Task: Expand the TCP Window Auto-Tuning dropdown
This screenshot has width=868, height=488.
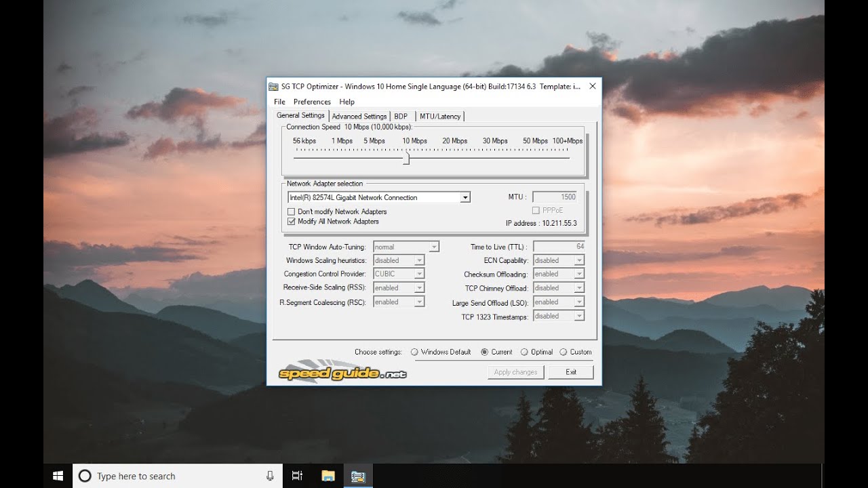Action: [434, 247]
